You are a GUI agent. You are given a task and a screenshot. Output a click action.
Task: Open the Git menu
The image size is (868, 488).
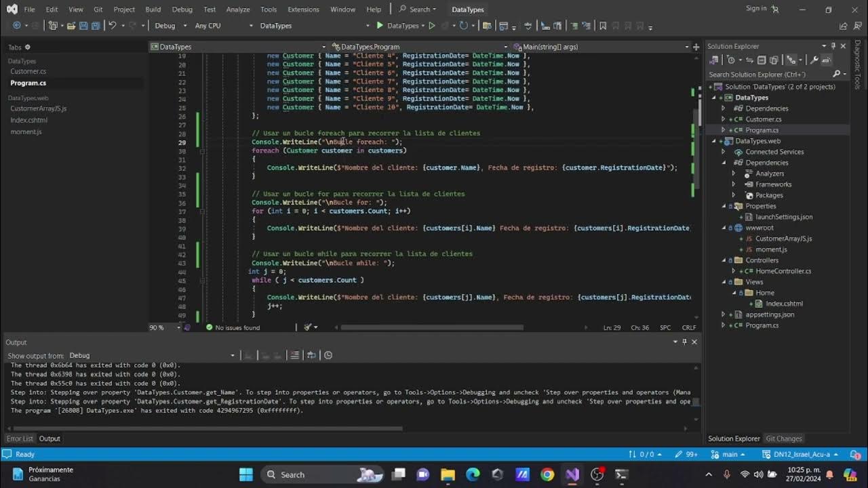[98, 9]
